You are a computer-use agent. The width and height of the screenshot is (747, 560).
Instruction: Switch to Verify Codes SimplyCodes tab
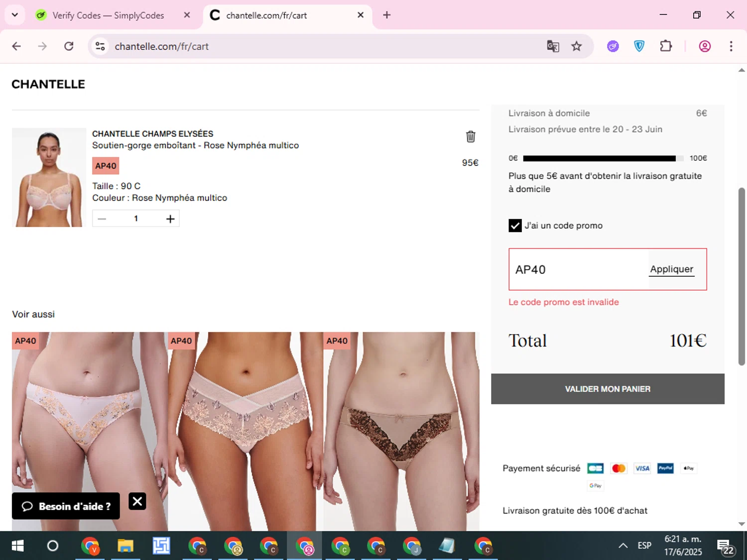tap(108, 15)
